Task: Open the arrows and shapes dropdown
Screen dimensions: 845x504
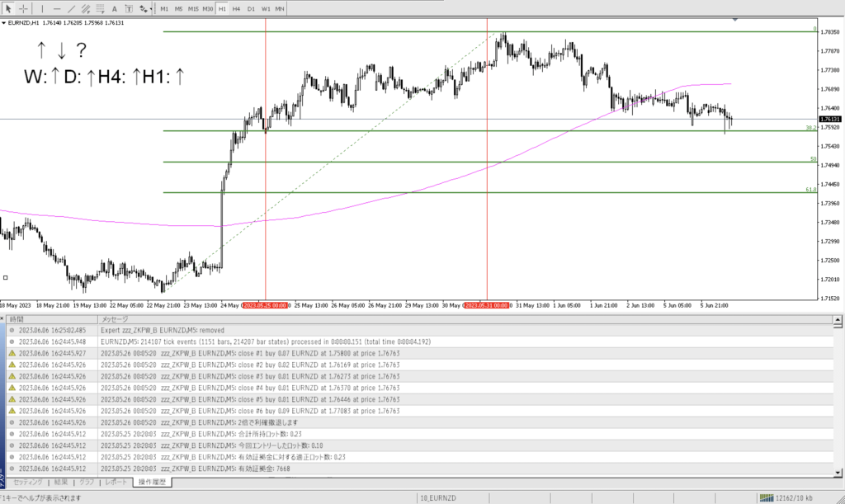Action: click(x=146, y=8)
